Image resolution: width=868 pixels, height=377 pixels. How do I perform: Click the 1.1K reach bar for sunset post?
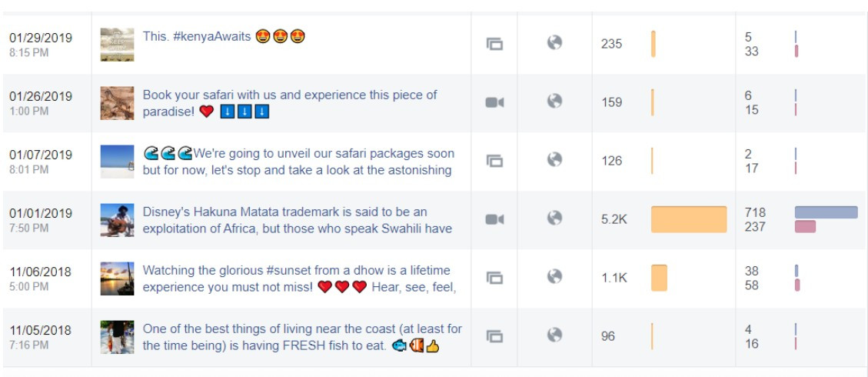(659, 278)
